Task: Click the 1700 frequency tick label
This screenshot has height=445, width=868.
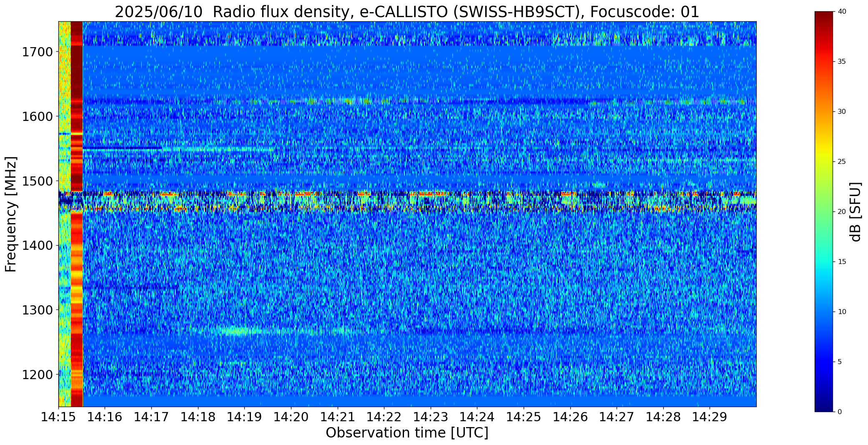Action: (38, 52)
